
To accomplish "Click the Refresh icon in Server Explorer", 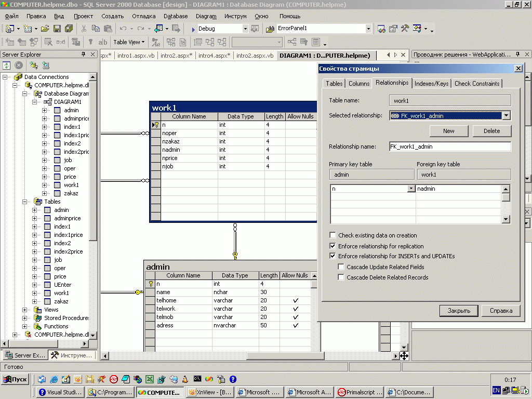I will tap(7, 65).
